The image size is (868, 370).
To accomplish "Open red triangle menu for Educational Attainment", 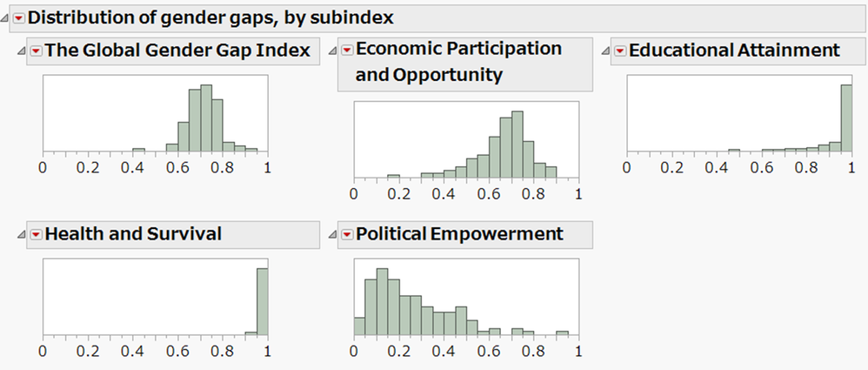I will (620, 51).
